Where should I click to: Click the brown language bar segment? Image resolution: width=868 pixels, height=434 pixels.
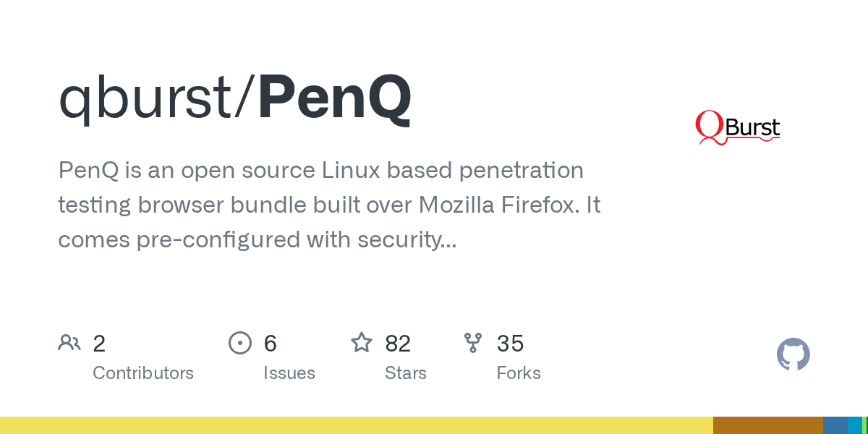(x=767, y=425)
